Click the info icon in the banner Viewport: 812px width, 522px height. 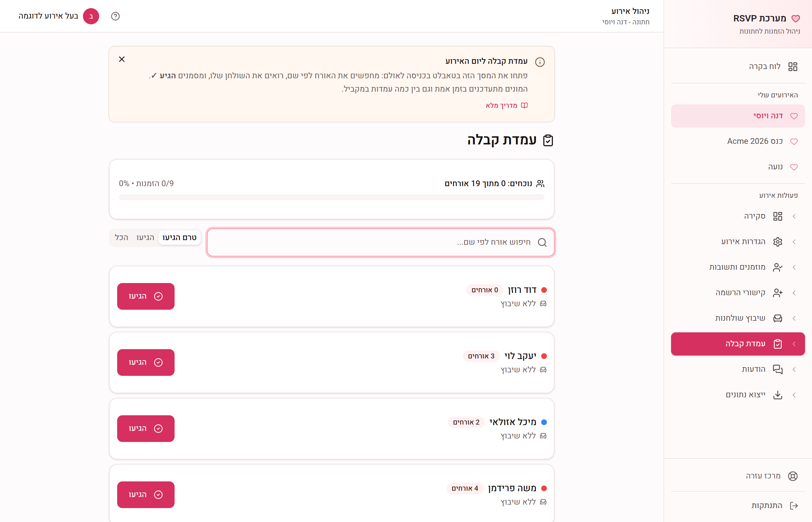click(540, 62)
